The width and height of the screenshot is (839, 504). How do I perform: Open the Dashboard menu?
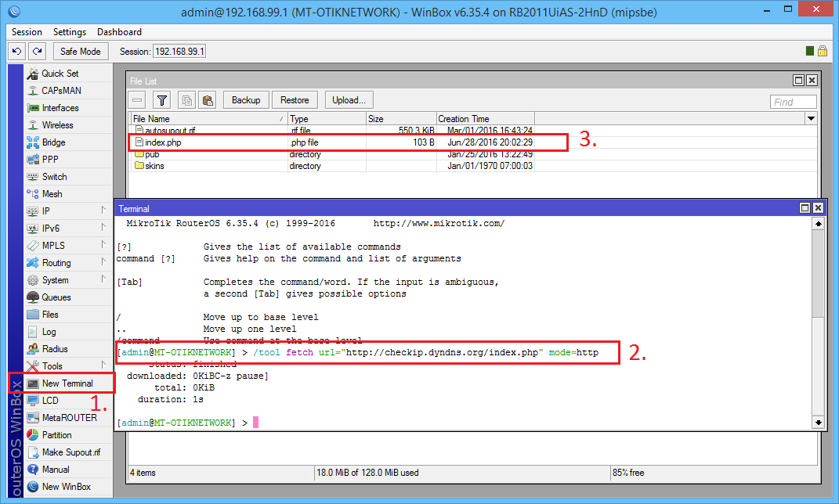click(119, 32)
